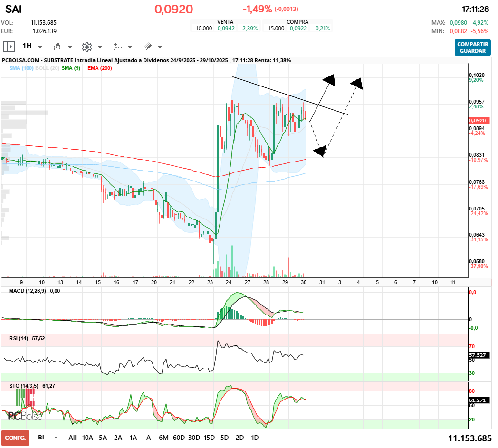The image size is (498, 448).
Task: Expand the 1H timeframe dropdown arrow
Action: [x=40, y=47]
